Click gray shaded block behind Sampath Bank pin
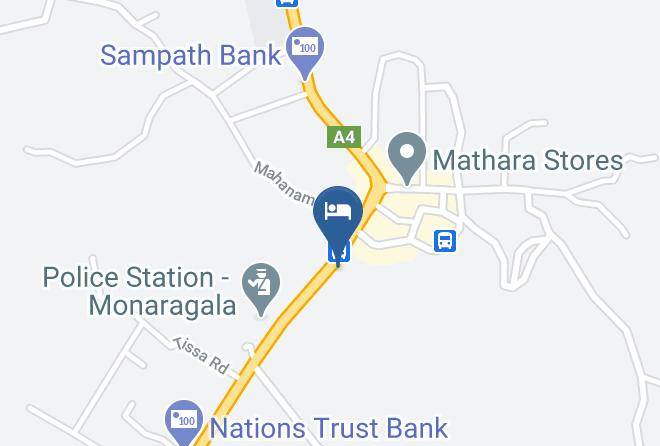This screenshot has height=446, width=660. click(267, 21)
